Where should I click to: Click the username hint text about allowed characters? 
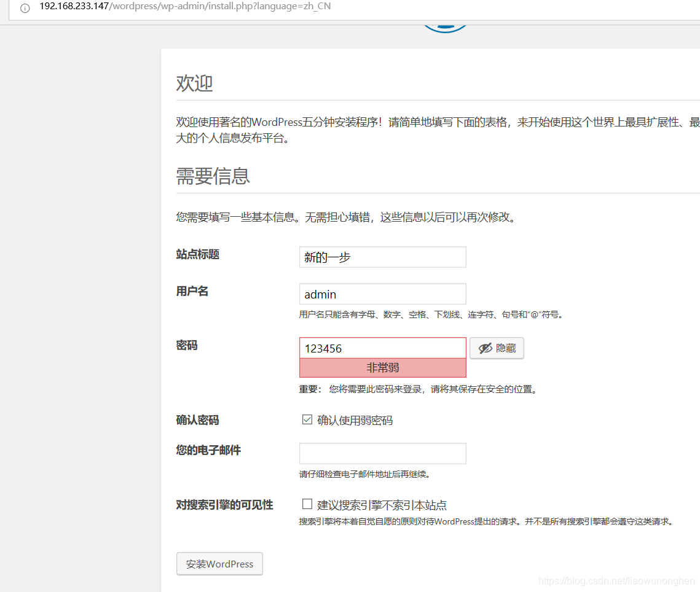coord(431,314)
